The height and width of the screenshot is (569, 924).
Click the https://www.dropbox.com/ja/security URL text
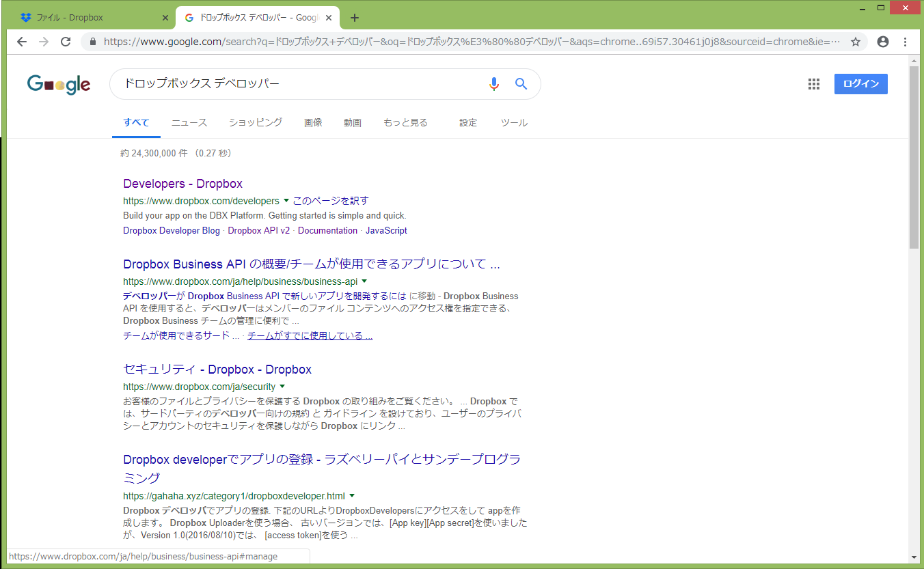200,387
